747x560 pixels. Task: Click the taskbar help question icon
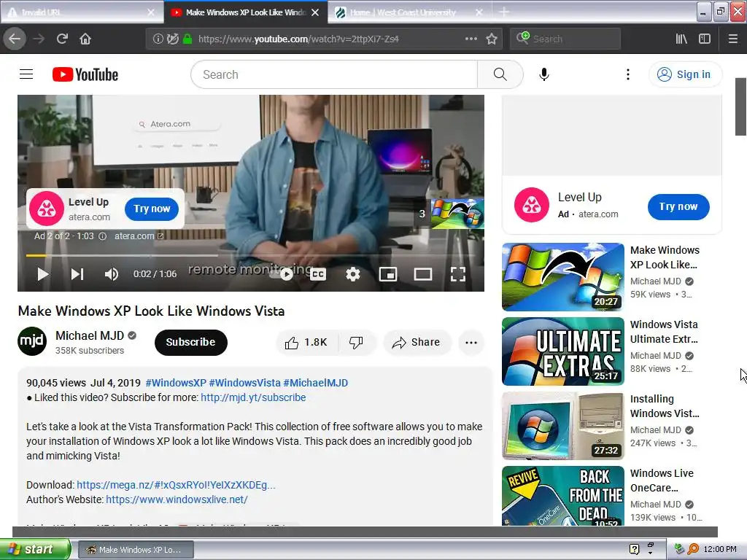[634, 549]
